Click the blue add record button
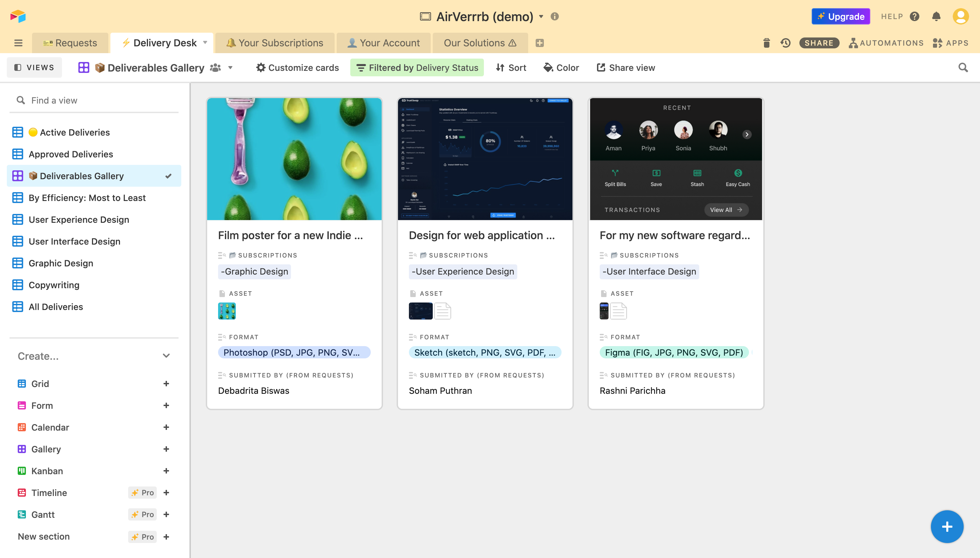The image size is (980, 558). coord(946,527)
